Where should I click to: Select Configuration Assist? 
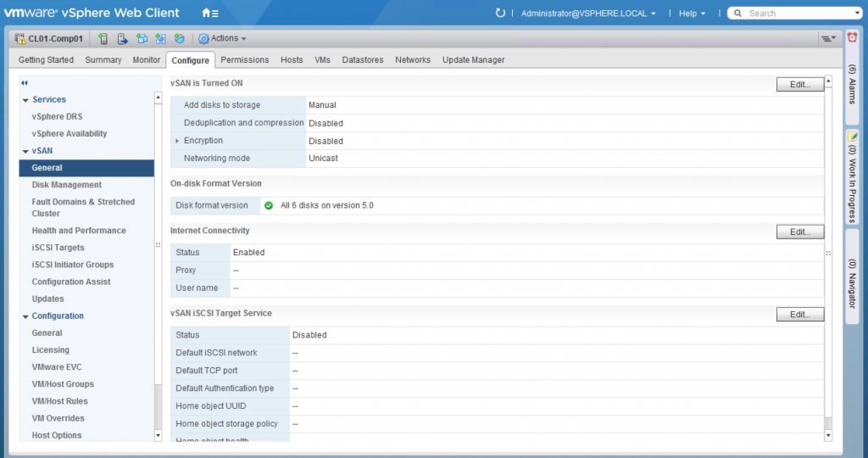(71, 282)
